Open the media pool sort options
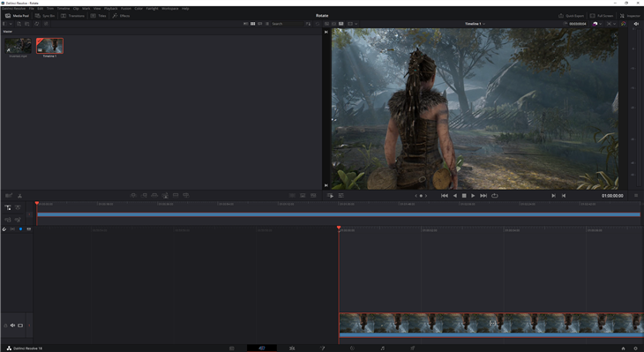 click(308, 24)
